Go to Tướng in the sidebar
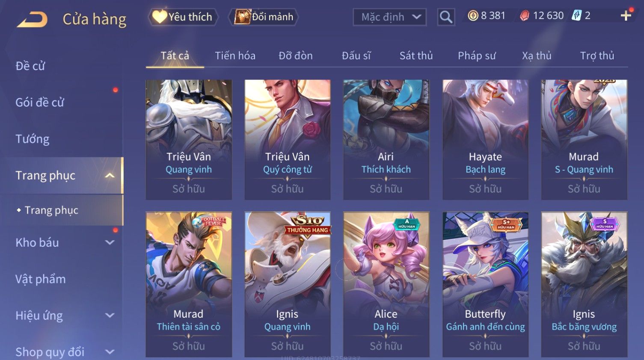Viewport: 644px width, 360px height. point(33,139)
